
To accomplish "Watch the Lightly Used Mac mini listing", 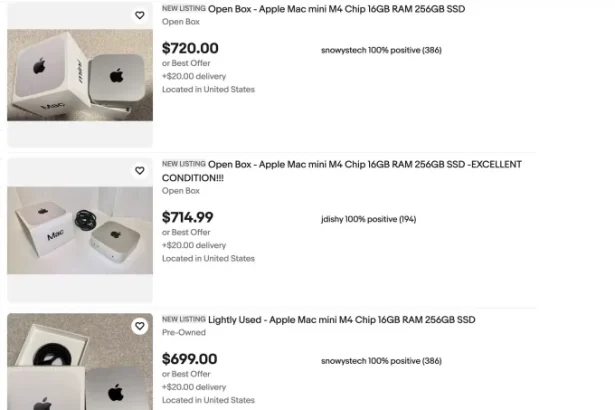I will [x=140, y=326].
